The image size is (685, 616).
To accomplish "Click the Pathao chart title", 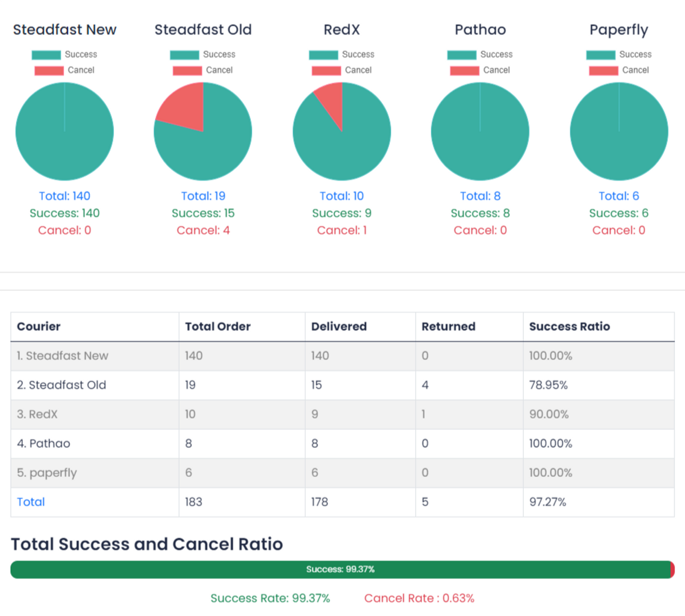I will 480,30.
